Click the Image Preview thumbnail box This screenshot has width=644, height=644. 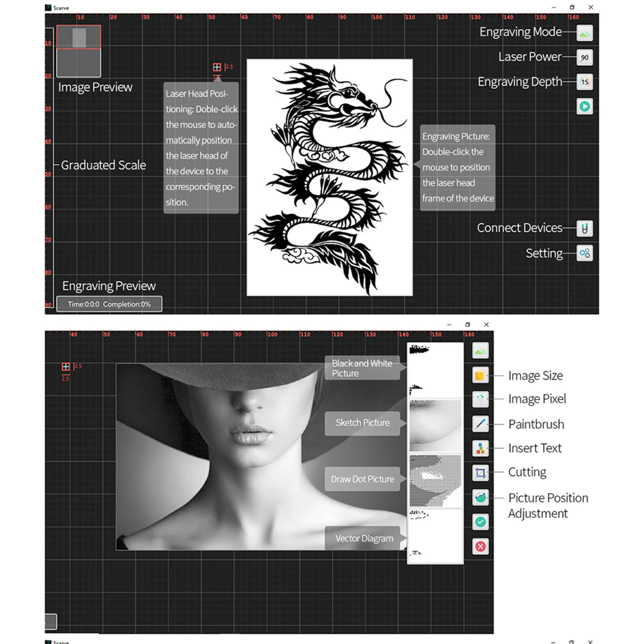tap(78, 51)
